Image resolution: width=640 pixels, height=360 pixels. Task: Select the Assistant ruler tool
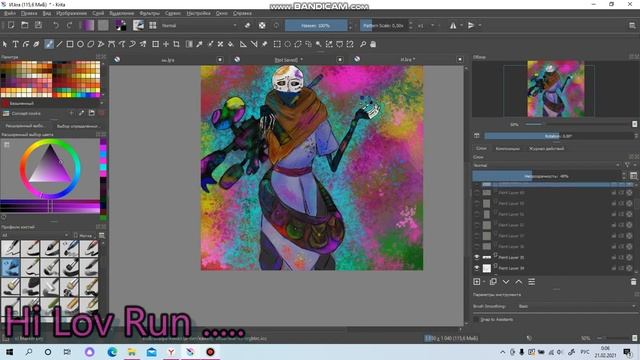pos(243,44)
